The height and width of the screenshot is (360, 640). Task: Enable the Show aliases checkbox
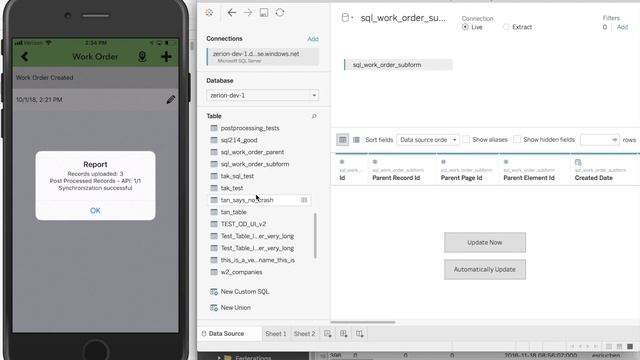[466, 140]
